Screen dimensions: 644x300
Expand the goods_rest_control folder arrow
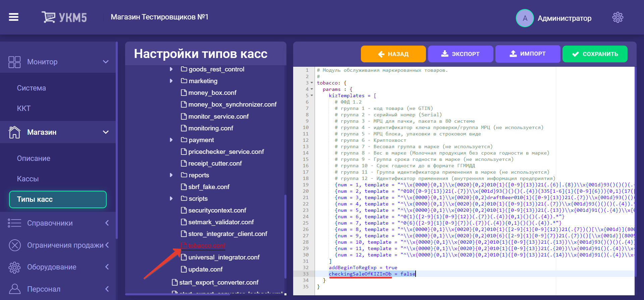point(171,69)
